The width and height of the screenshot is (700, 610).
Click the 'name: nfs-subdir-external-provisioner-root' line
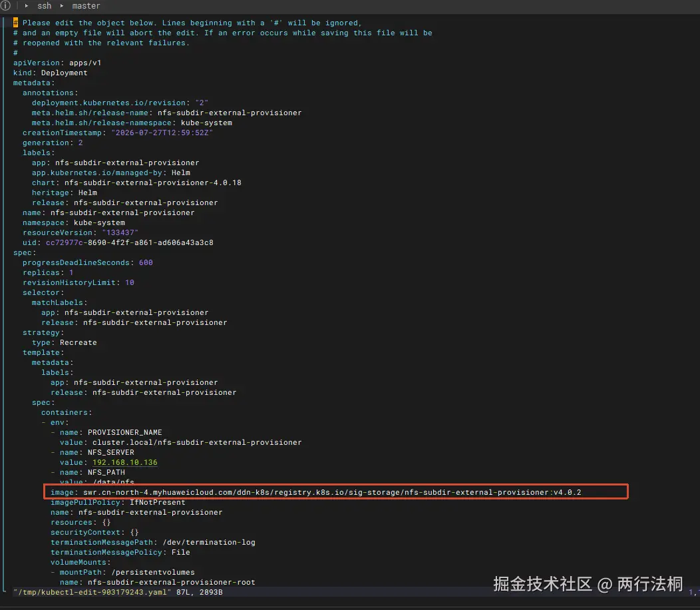click(158, 582)
